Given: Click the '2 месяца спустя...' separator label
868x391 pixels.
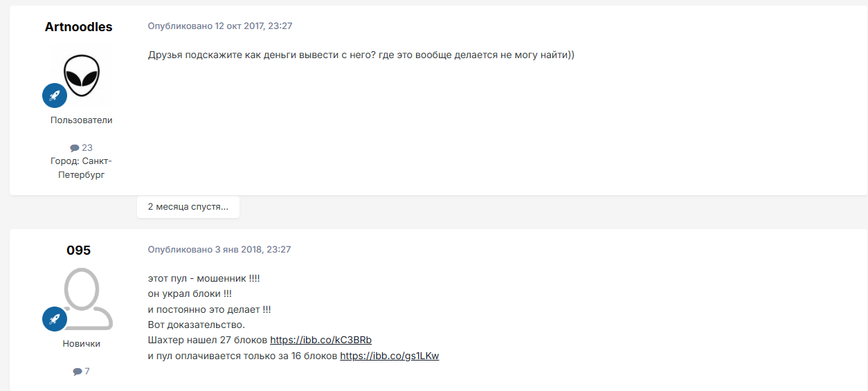Looking at the screenshot, I should point(188,207).
